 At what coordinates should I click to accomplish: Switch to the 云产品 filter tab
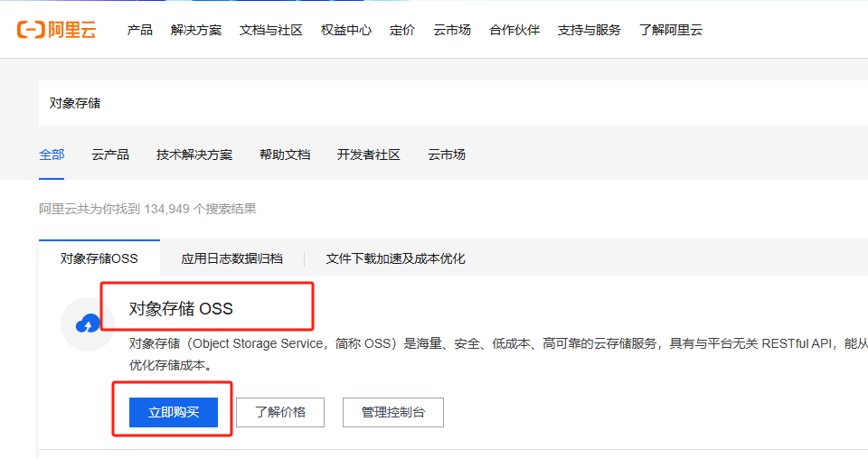tap(110, 155)
